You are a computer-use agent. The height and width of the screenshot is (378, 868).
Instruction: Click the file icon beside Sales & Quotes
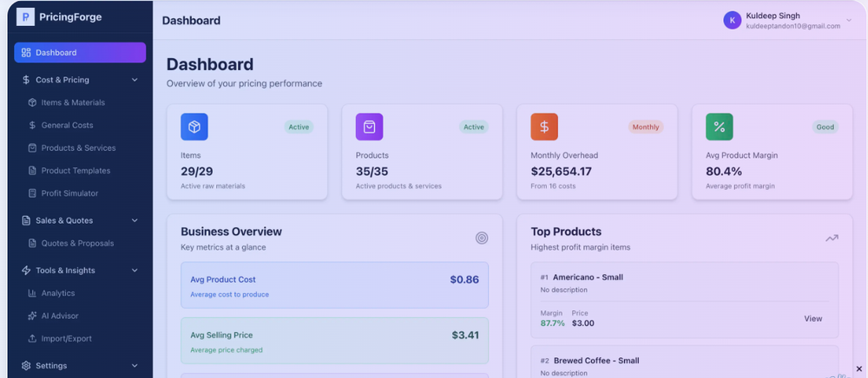click(26, 220)
